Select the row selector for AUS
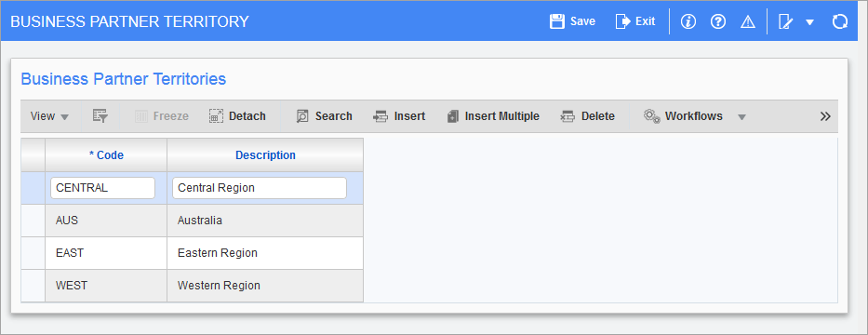 click(x=33, y=221)
